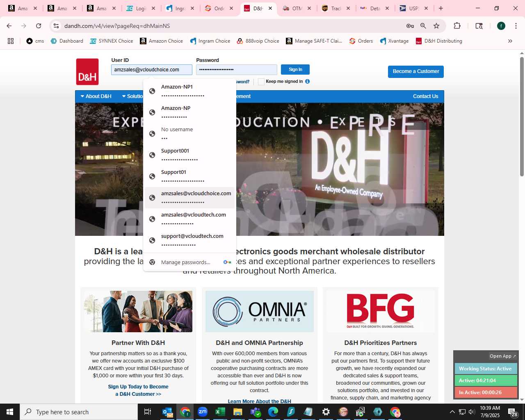This screenshot has height=420, width=525.
Task: Expand the About D&H menu
Action: click(96, 96)
